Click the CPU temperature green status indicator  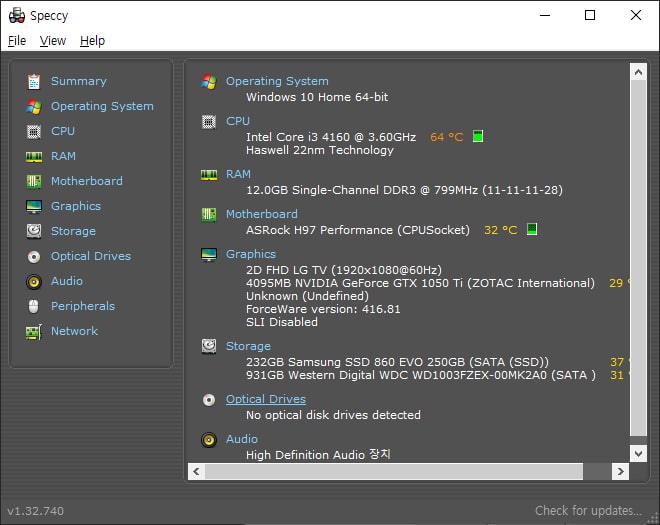(x=478, y=136)
